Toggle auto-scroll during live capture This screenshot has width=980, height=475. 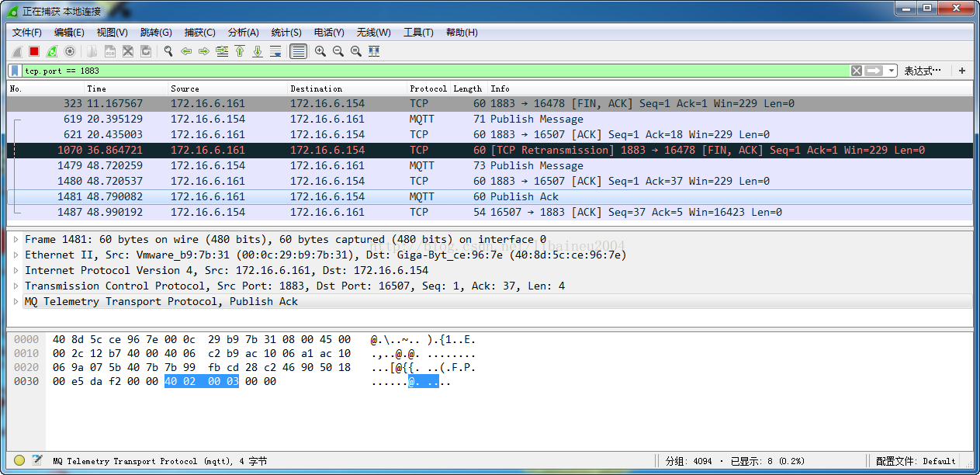click(275, 51)
